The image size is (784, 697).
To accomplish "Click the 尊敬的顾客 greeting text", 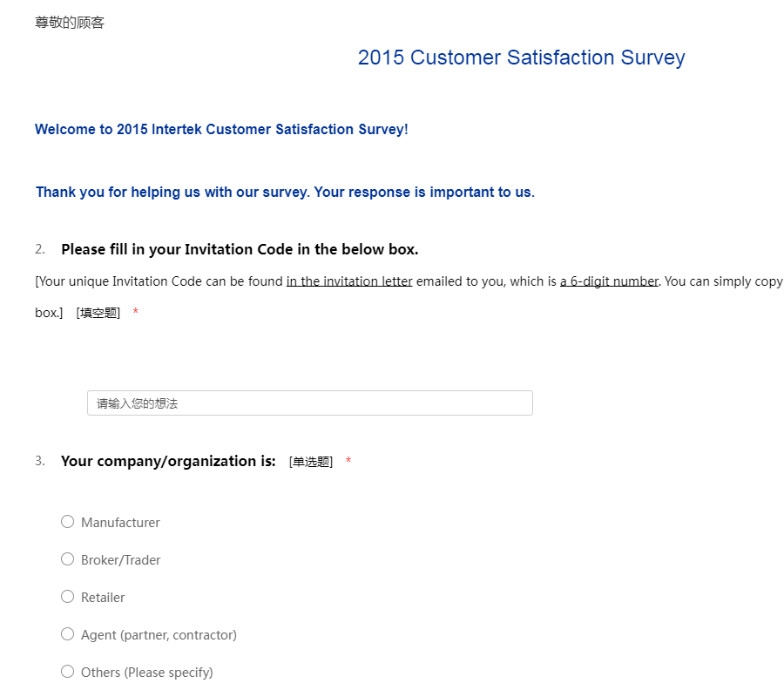I will coord(70,23).
